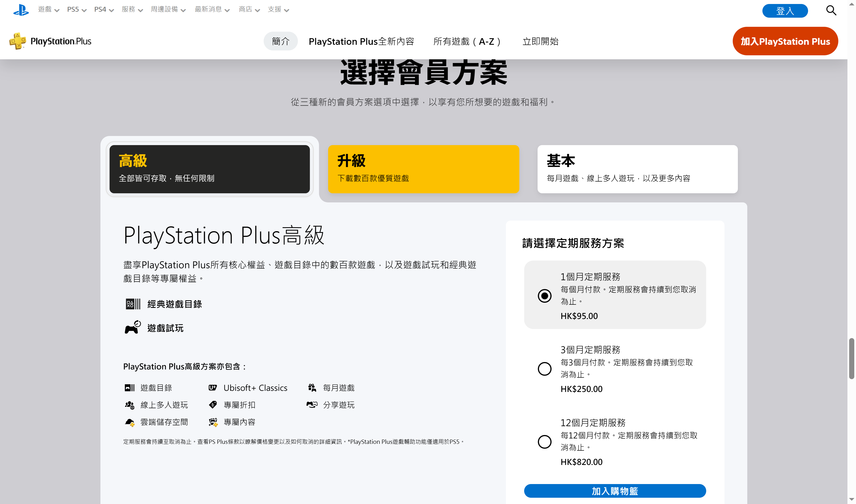Click the 加入購物籃 add to cart button
This screenshot has width=856, height=504.
(615, 491)
